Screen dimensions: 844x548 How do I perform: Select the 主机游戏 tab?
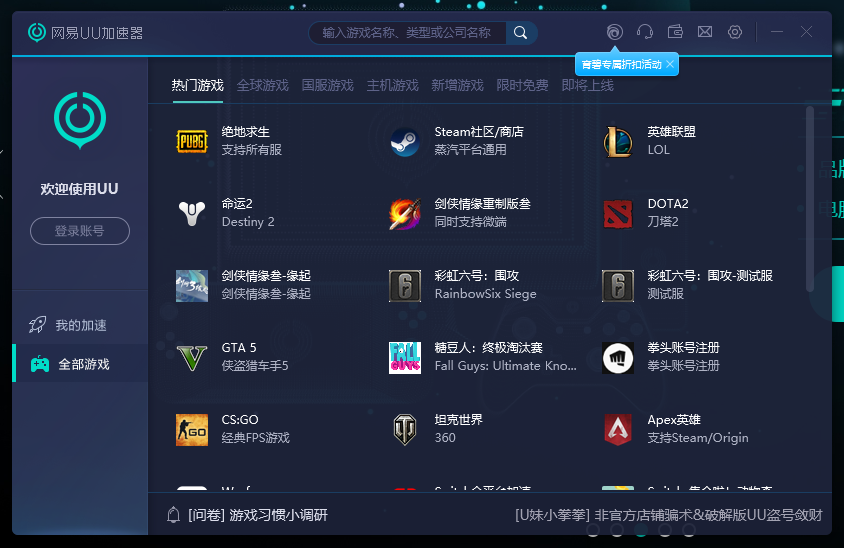(x=392, y=85)
